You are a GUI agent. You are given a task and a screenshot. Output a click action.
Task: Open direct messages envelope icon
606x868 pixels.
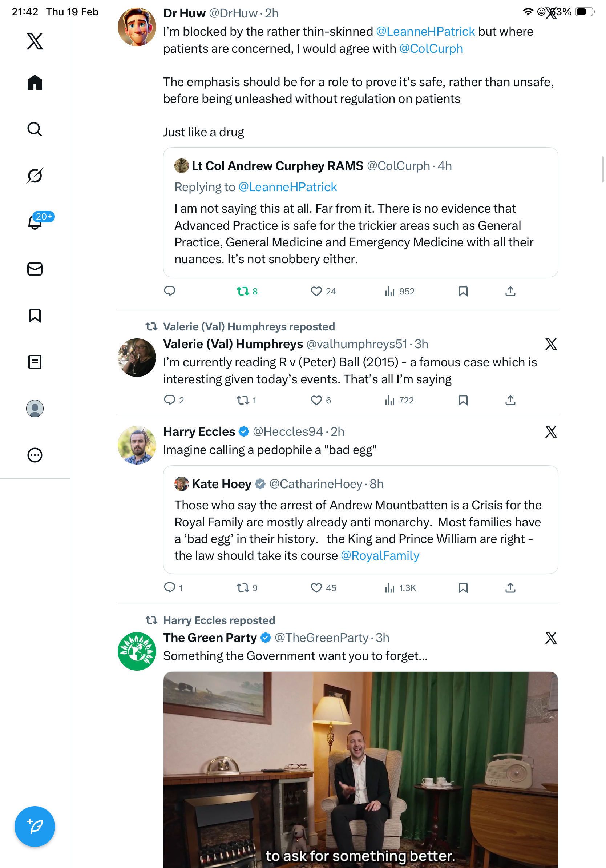point(35,269)
